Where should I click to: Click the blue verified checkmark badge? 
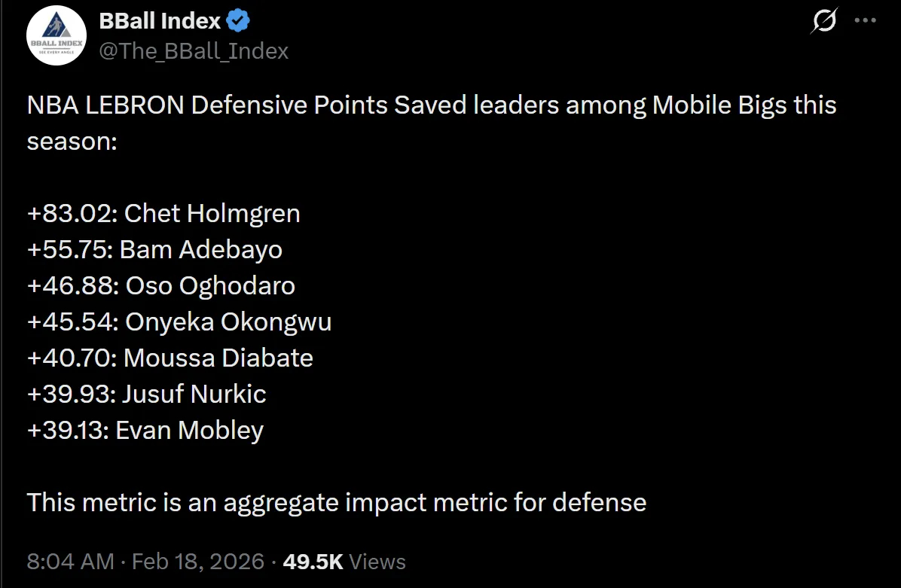(238, 21)
